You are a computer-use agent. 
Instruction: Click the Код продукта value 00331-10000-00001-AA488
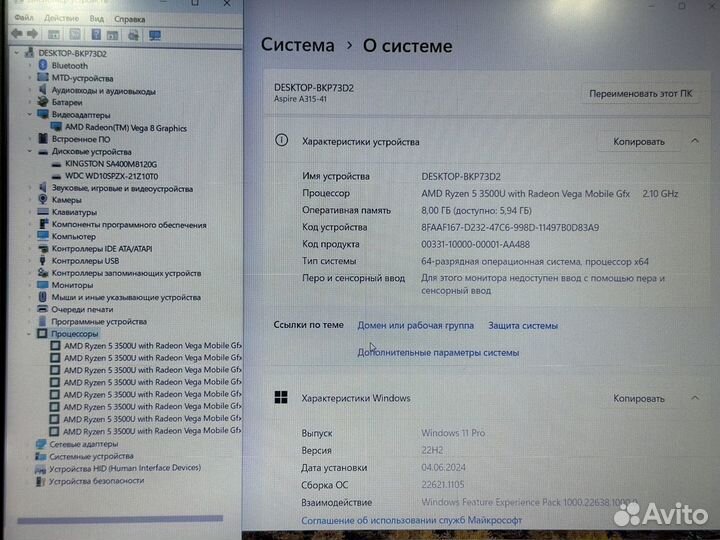[x=475, y=244]
